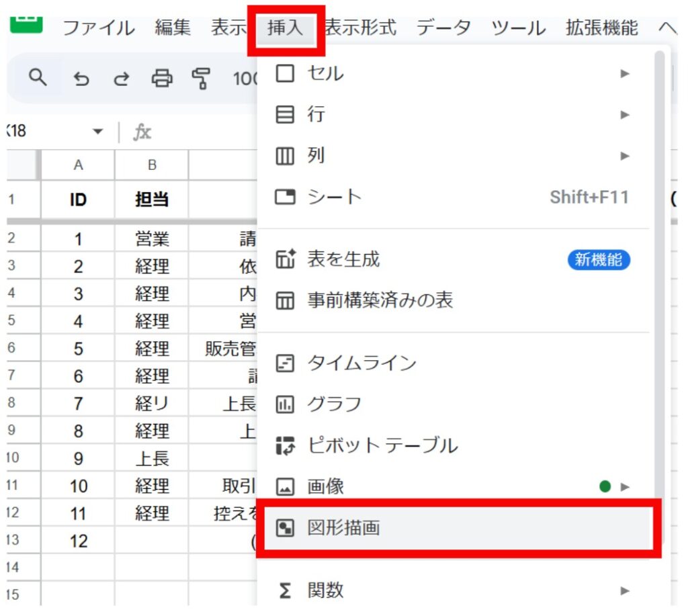Click the グラフ chart icon in menu
Screen dimensions: 688x616
coord(285,404)
